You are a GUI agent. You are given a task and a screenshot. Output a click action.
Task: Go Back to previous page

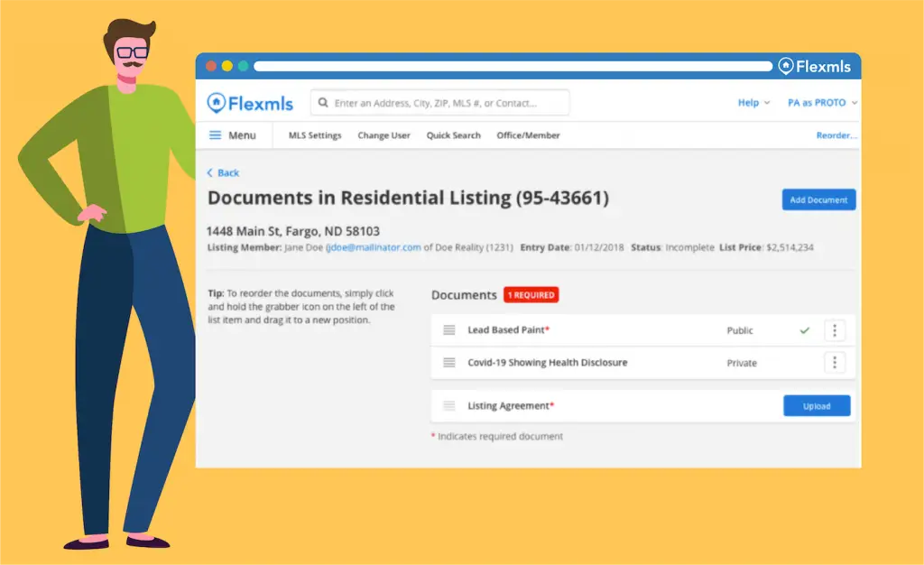[x=224, y=172]
